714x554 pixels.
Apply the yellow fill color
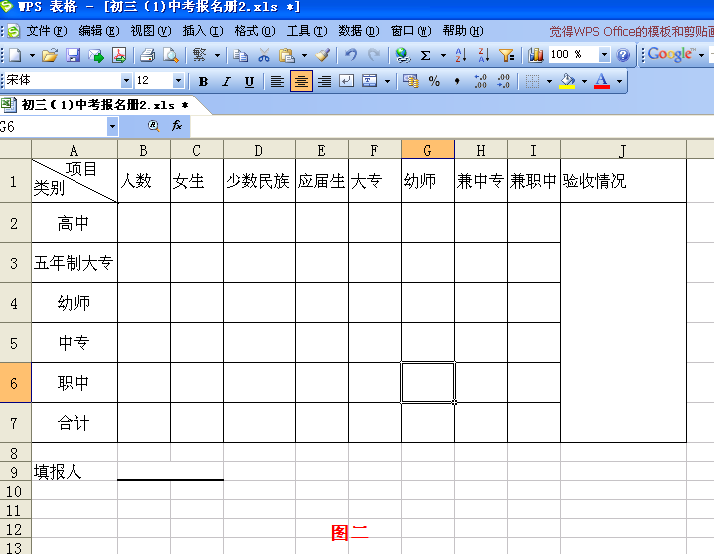567,81
